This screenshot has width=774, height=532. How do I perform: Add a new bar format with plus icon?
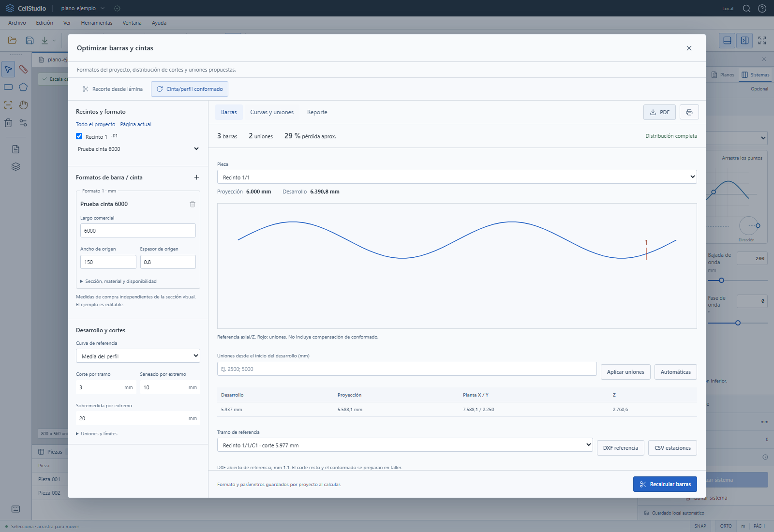196,177
